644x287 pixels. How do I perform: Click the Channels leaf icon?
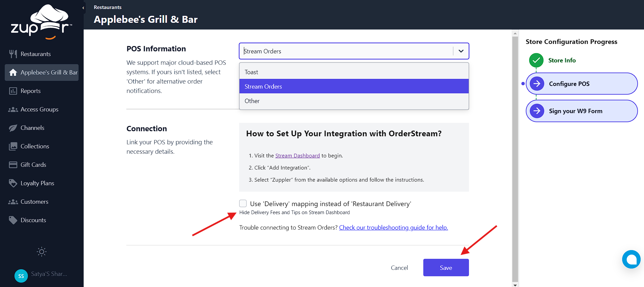coord(13,128)
